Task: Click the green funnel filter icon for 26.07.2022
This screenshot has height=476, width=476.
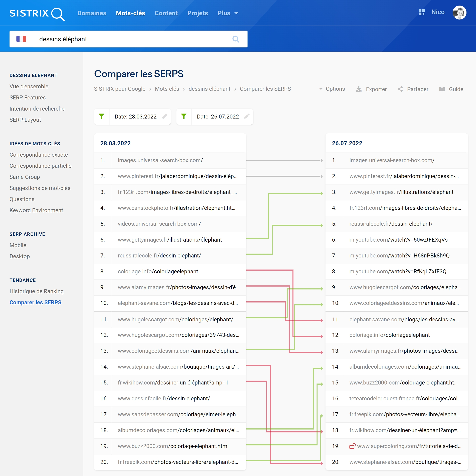Action: (x=184, y=116)
